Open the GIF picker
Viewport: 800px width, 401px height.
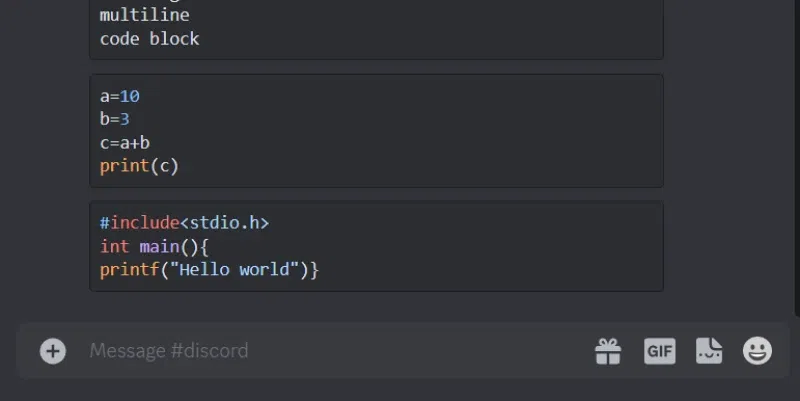click(660, 352)
